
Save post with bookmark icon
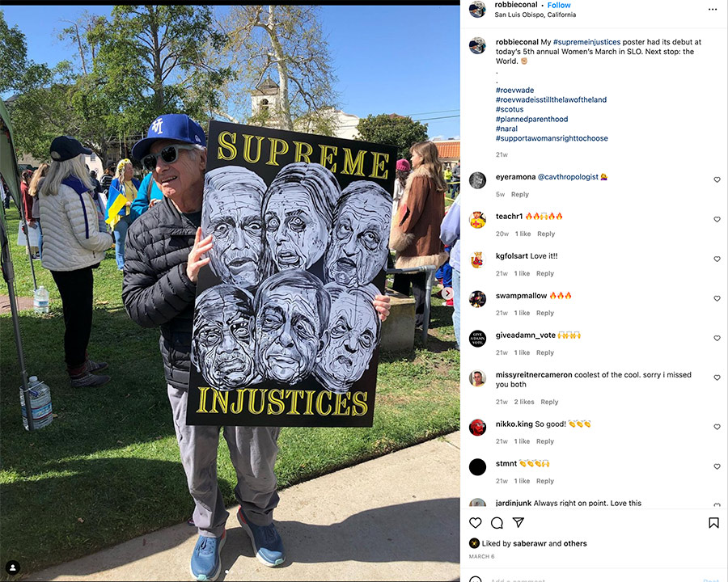(x=713, y=523)
